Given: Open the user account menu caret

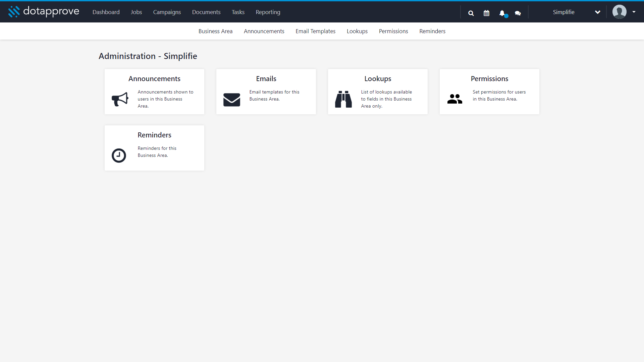Looking at the screenshot, I should (x=634, y=12).
